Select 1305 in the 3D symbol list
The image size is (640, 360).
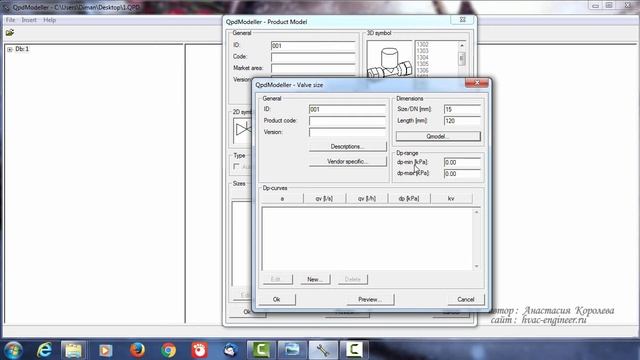point(422,64)
